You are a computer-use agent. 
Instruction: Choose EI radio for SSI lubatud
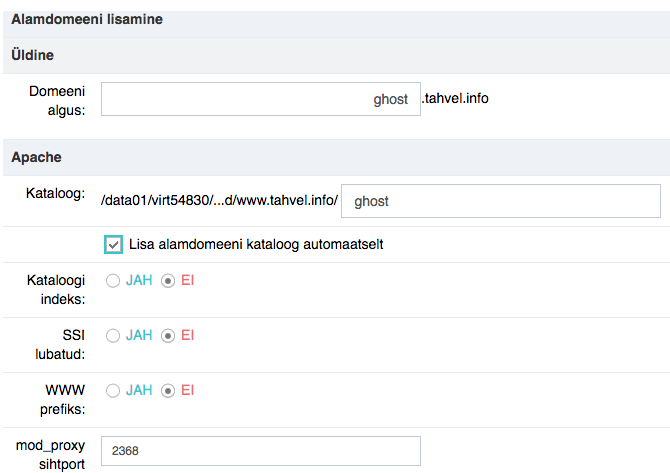pyautogui.click(x=168, y=336)
